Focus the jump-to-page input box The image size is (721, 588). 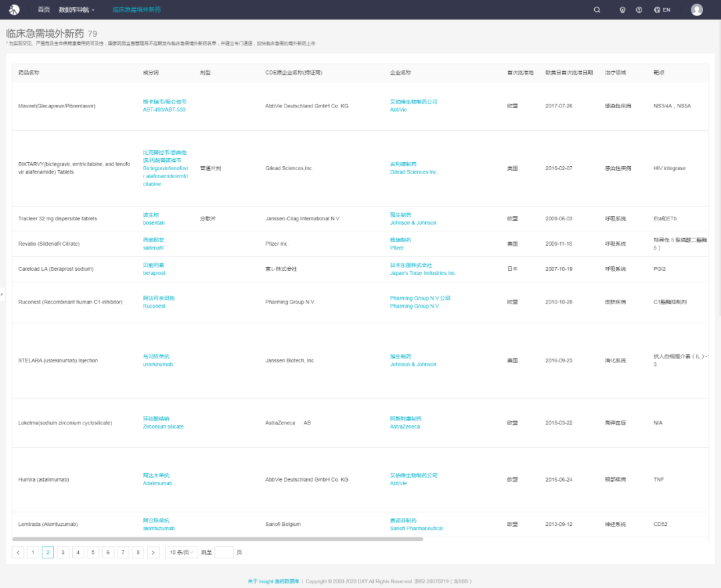click(224, 552)
